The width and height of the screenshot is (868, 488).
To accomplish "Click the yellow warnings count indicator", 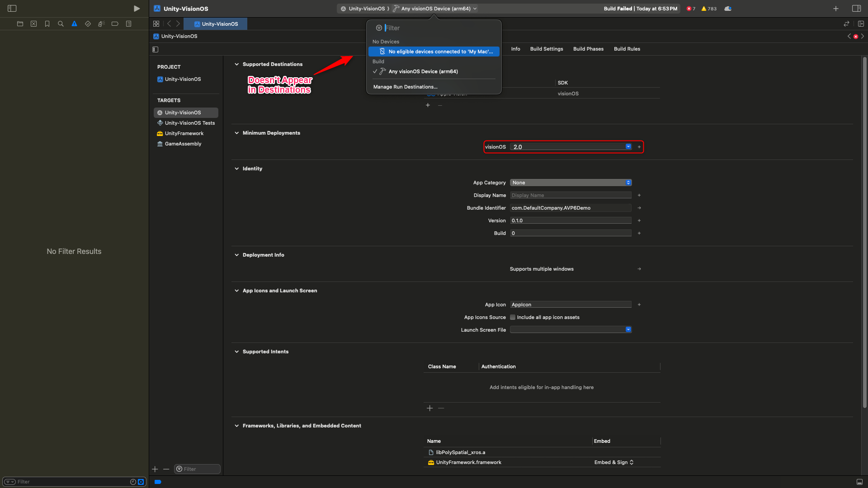I will point(709,9).
